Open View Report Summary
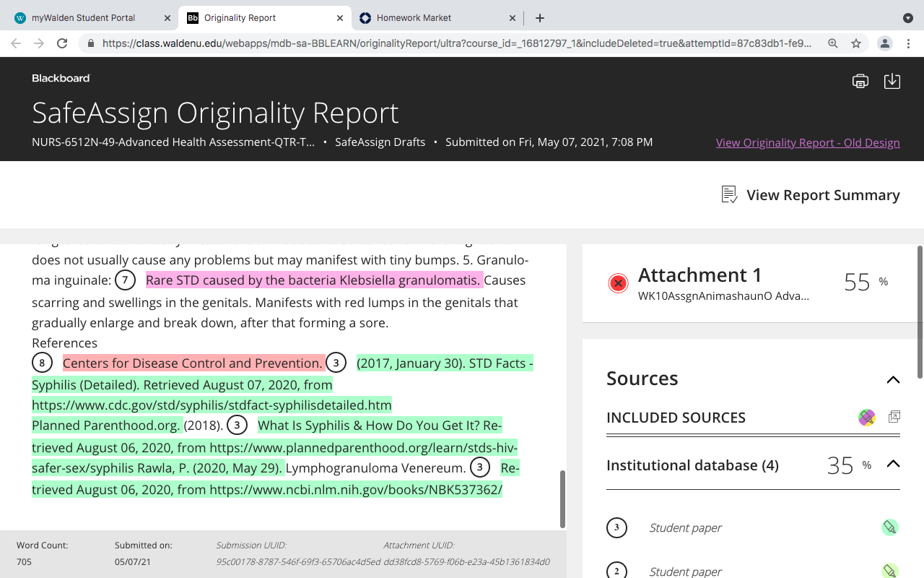 [x=811, y=195]
